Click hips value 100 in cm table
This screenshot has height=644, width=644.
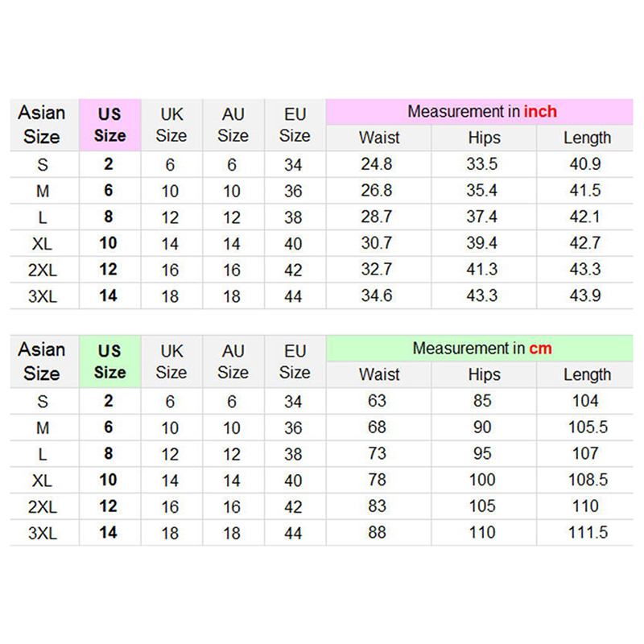tap(483, 480)
